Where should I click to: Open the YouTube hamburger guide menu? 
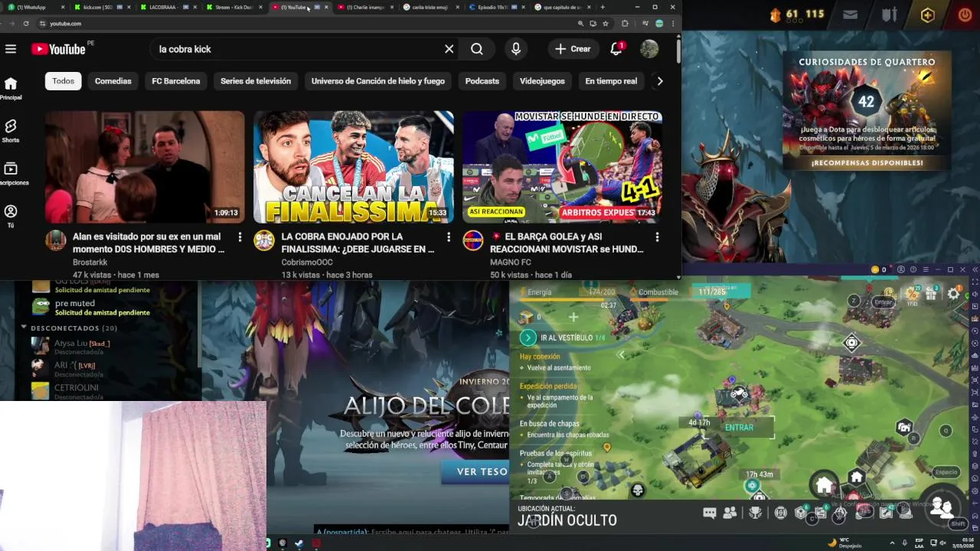coord(11,49)
